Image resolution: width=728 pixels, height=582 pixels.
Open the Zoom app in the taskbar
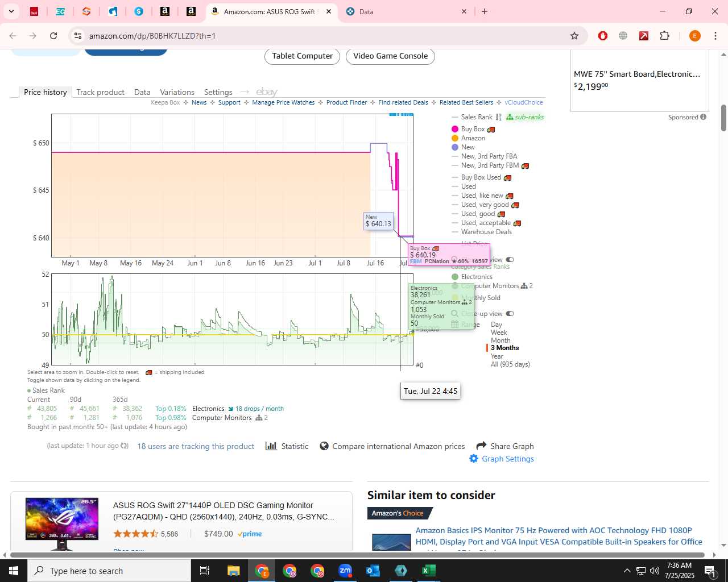click(345, 571)
